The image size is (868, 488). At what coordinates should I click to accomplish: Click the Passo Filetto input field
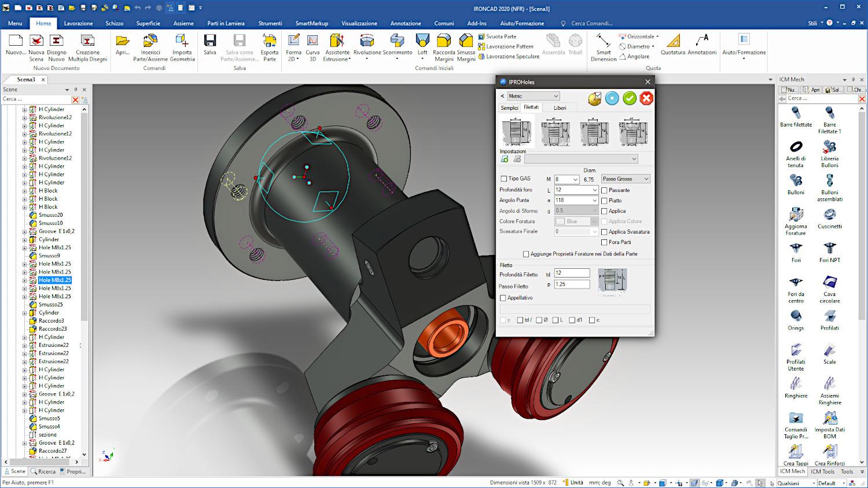[x=572, y=284]
